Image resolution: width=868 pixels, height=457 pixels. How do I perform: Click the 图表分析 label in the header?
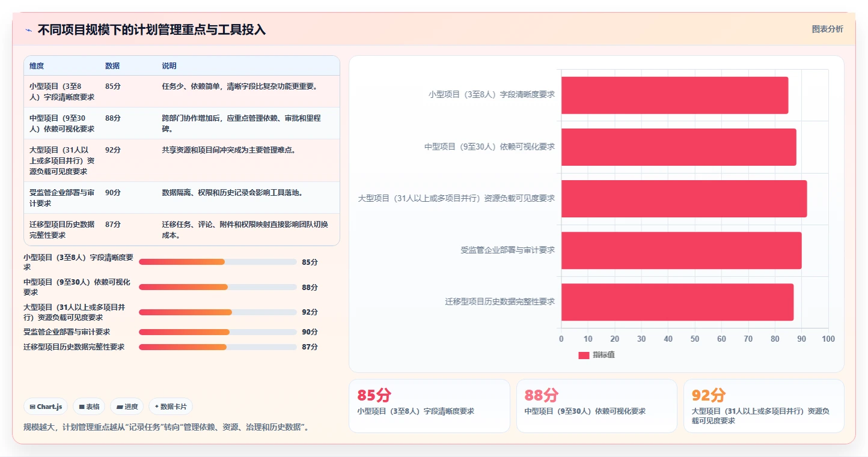click(827, 29)
